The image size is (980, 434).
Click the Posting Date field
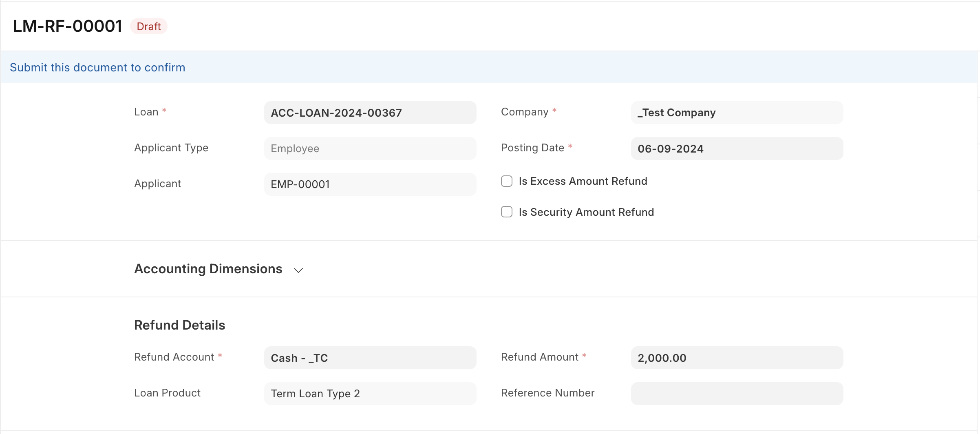coord(737,148)
